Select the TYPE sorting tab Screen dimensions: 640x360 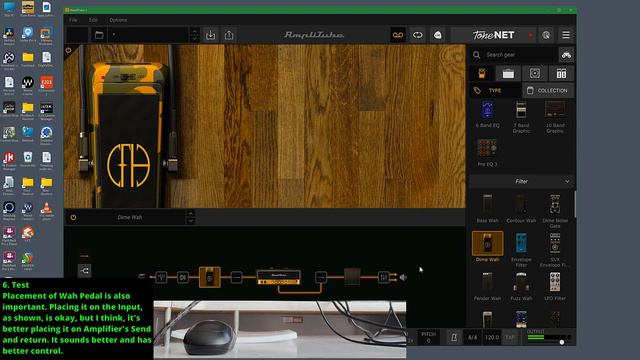pos(495,91)
